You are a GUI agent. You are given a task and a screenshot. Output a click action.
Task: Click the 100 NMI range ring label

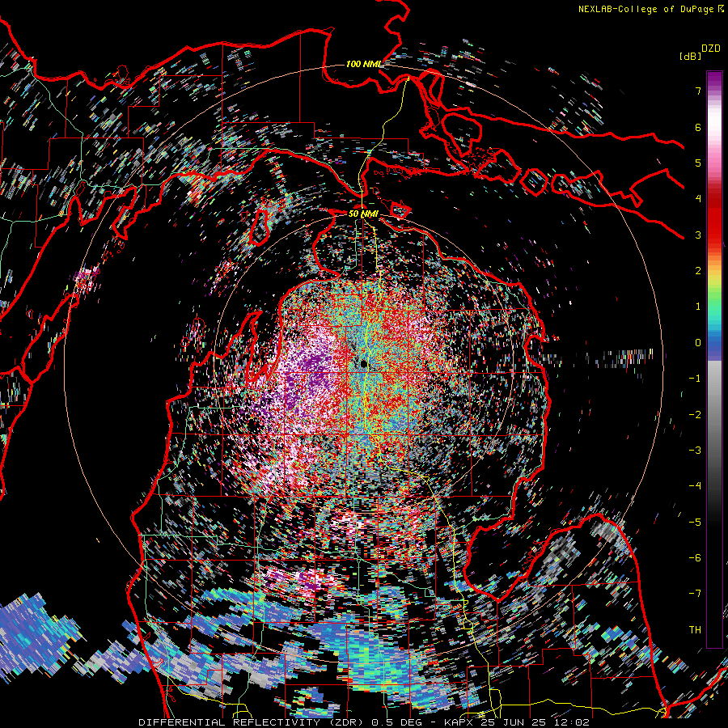coord(363,64)
